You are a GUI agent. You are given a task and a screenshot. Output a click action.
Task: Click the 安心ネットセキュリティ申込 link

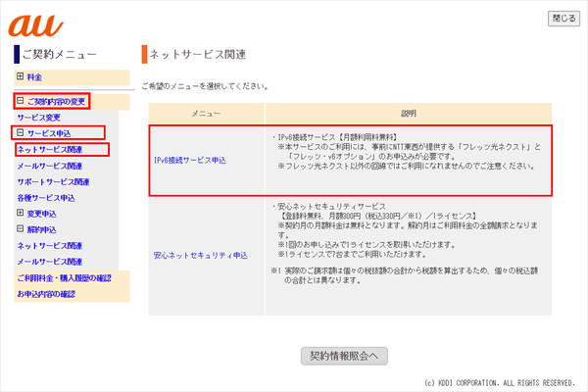pyautogui.click(x=200, y=255)
